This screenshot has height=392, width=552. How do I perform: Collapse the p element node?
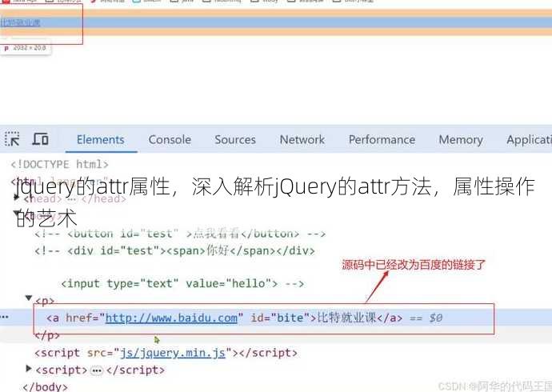(x=29, y=298)
